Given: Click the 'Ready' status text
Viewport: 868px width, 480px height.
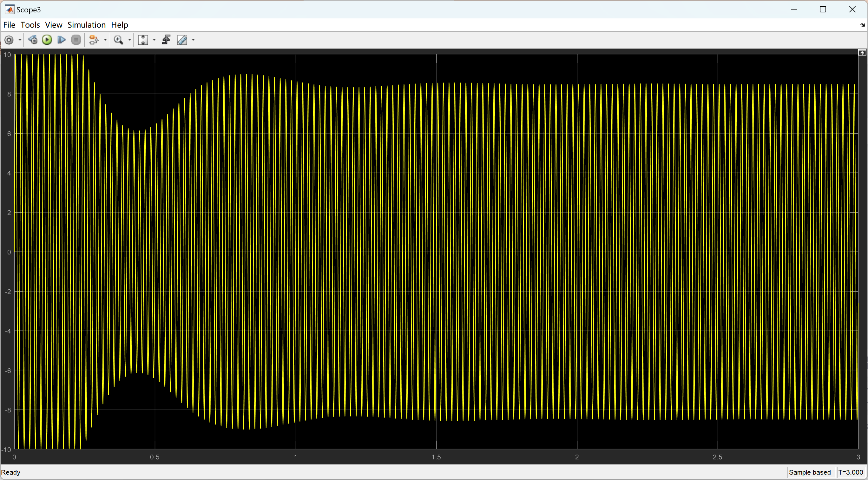Looking at the screenshot, I should (11, 473).
